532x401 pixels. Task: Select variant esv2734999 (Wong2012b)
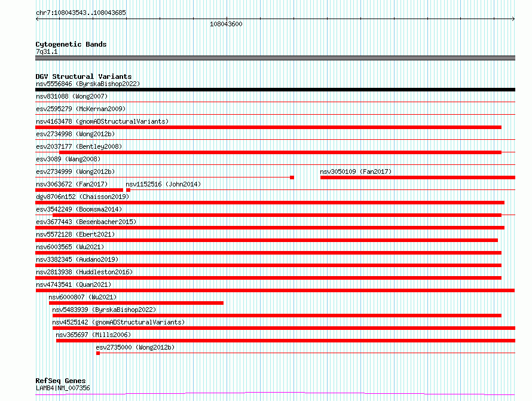click(x=75, y=172)
